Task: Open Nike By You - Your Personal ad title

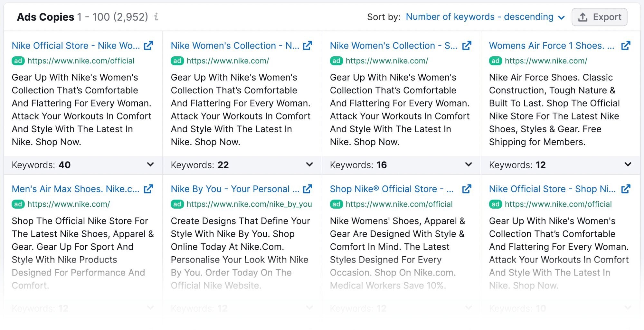Action: [235, 189]
